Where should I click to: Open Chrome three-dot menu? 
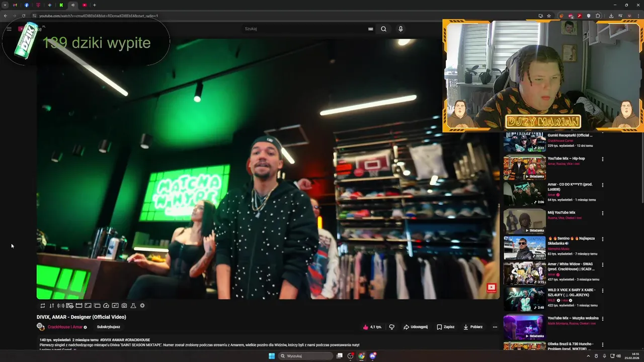[638, 16]
